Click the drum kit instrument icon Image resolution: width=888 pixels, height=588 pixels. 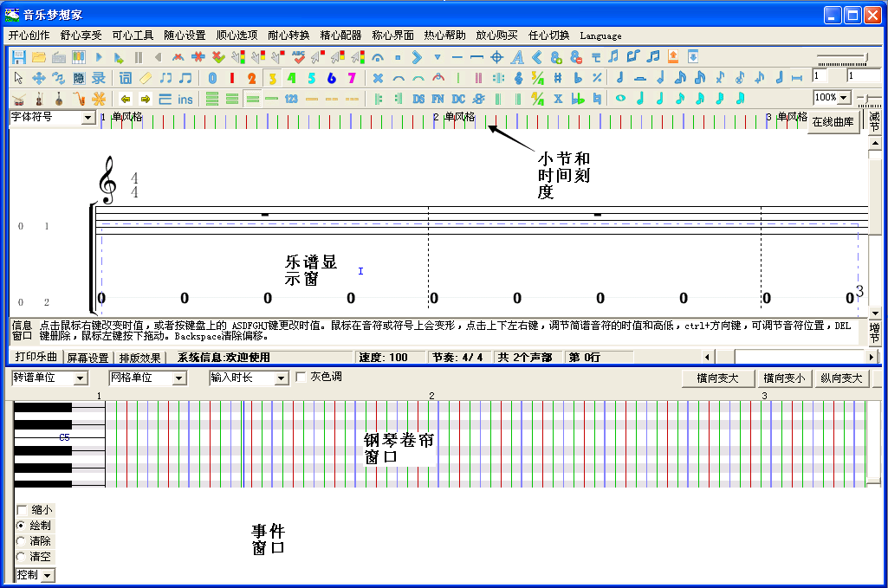[19, 99]
